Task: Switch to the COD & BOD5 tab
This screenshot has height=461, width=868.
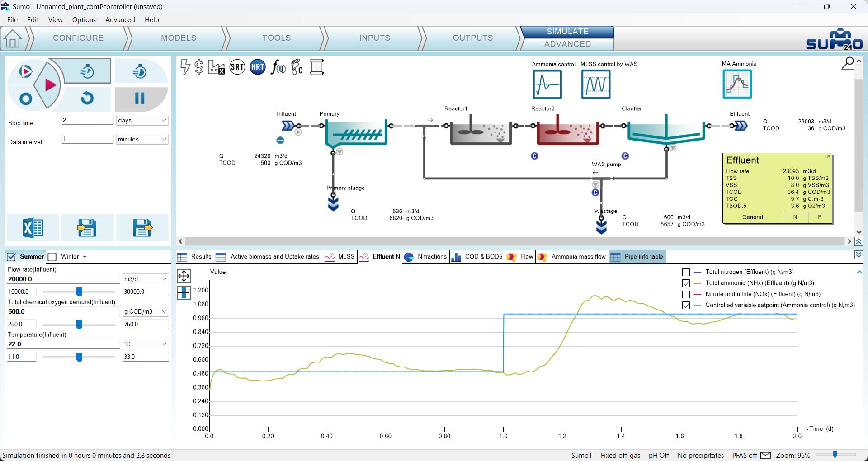Action: (x=477, y=257)
